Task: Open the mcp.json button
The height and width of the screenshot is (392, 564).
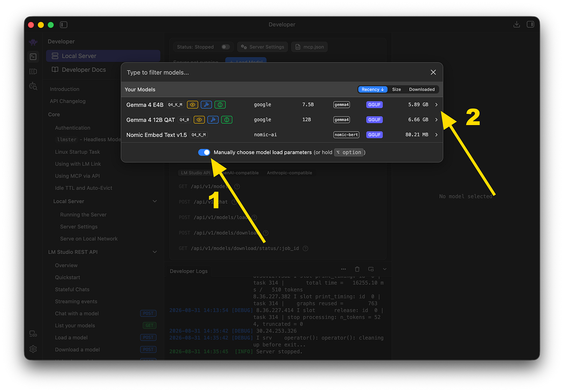Action: click(x=310, y=47)
